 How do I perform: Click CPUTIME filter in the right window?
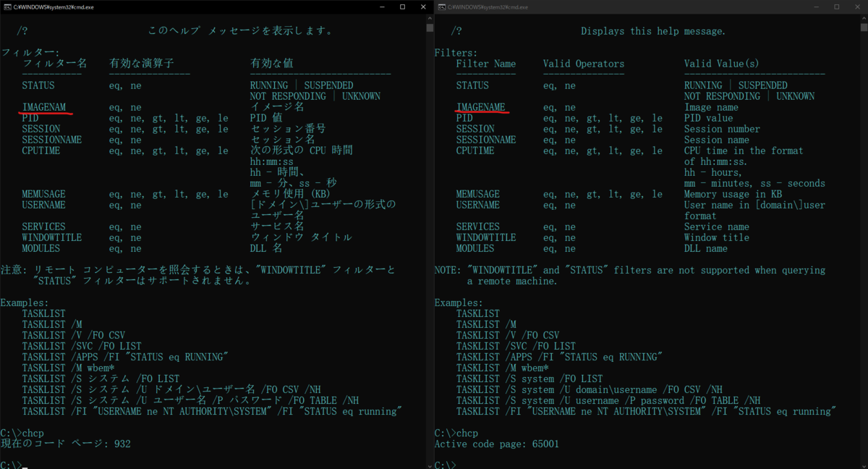(475, 151)
